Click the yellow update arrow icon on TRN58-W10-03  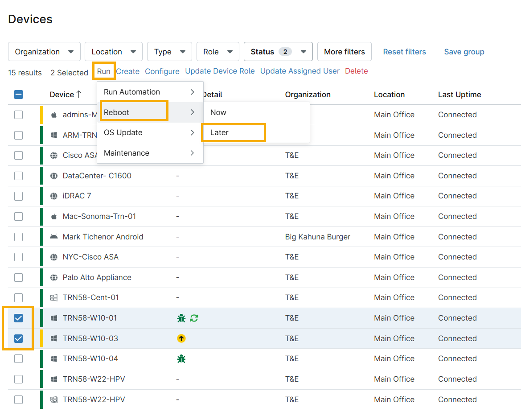click(x=181, y=338)
